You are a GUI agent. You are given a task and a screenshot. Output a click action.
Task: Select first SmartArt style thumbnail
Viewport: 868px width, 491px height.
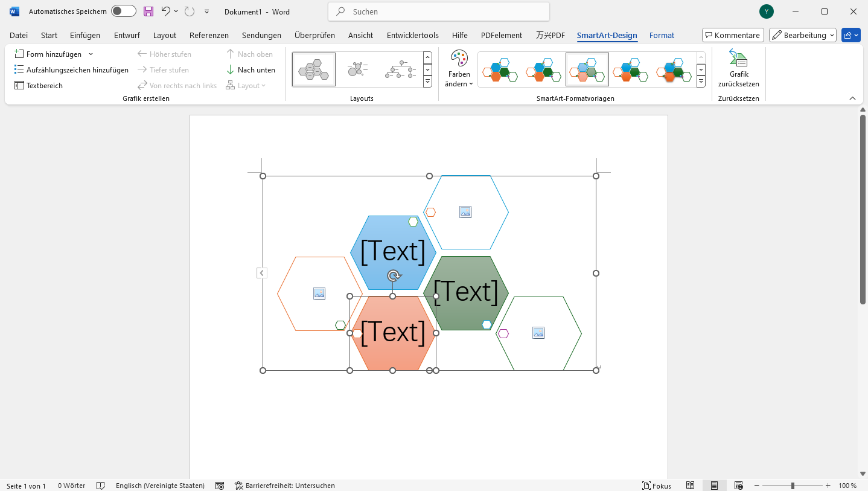pyautogui.click(x=500, y=69)
